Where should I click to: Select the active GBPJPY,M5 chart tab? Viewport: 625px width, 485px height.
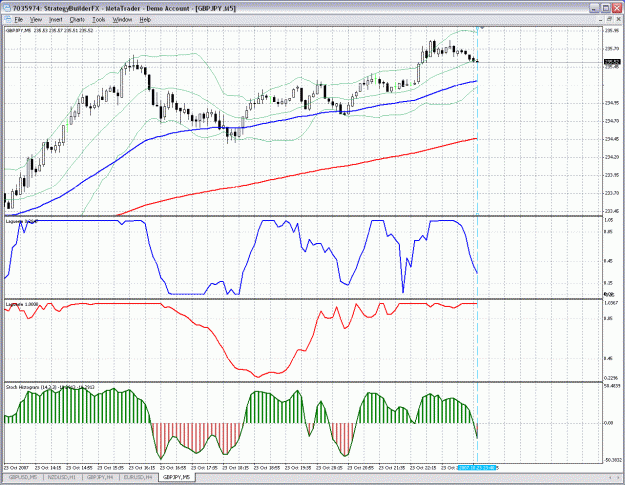click(177, 477)
